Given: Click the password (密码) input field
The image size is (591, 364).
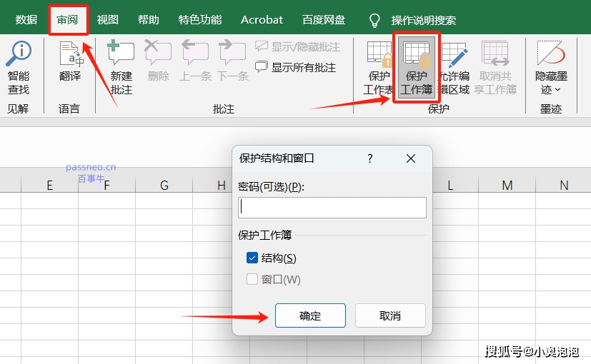Looking at the screenshot, I should (332, 207).
